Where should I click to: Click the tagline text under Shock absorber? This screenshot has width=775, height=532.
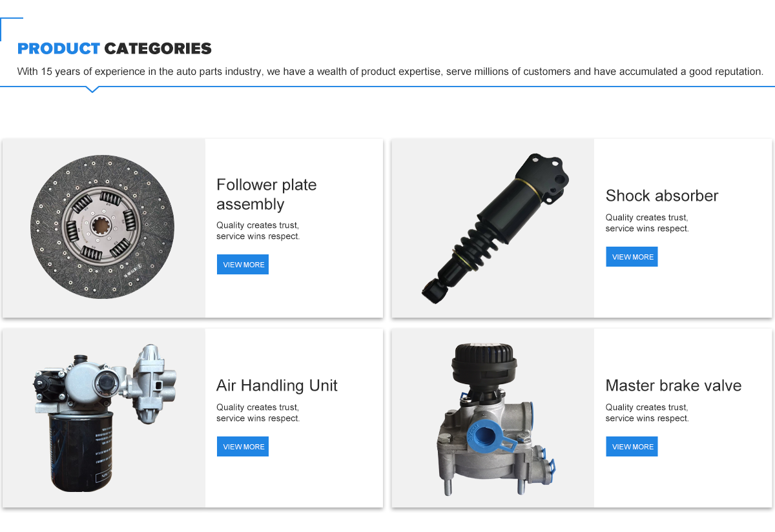click(x=647, y=223)
